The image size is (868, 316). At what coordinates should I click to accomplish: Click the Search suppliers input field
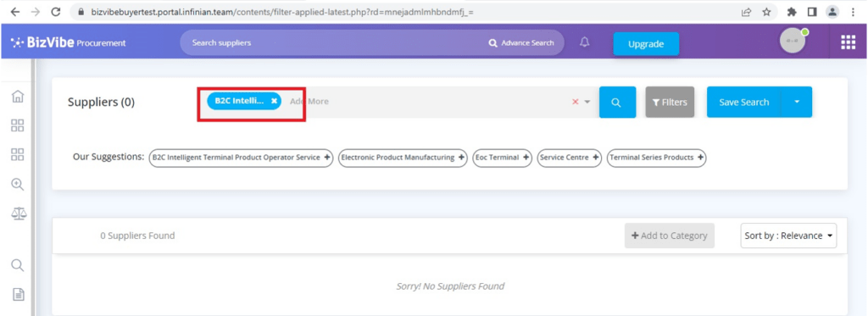pyautogui.click(x=332, y=42)
